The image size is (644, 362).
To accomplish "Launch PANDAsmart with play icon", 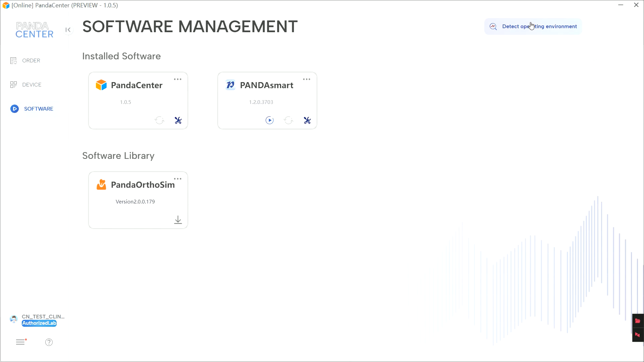I will coord(269,120).
